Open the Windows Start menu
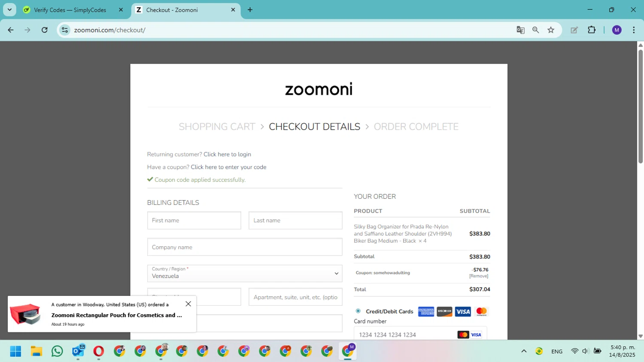The image size is (644, 362). [x=15, y=351]
